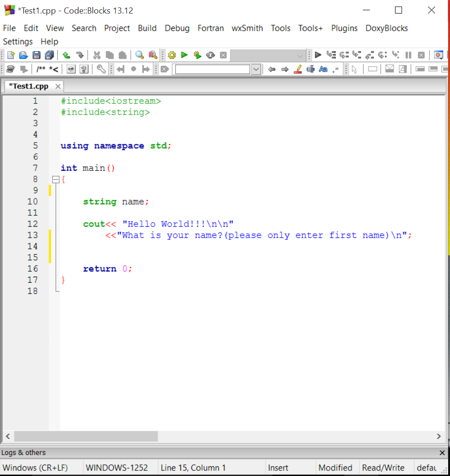Open the wxSmith menu

(247, 28)
